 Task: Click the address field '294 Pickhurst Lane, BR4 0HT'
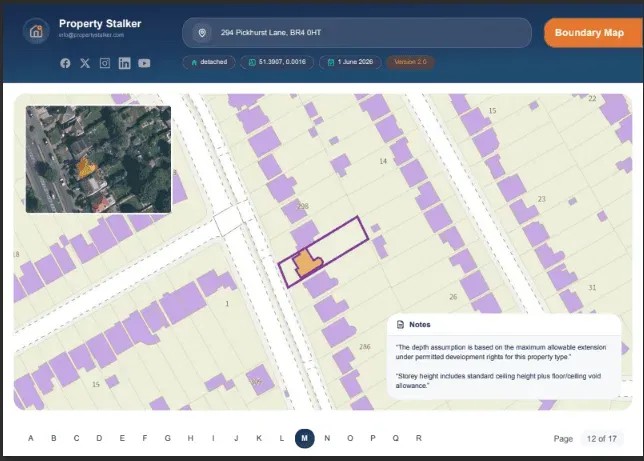click(x=357, y=33)
